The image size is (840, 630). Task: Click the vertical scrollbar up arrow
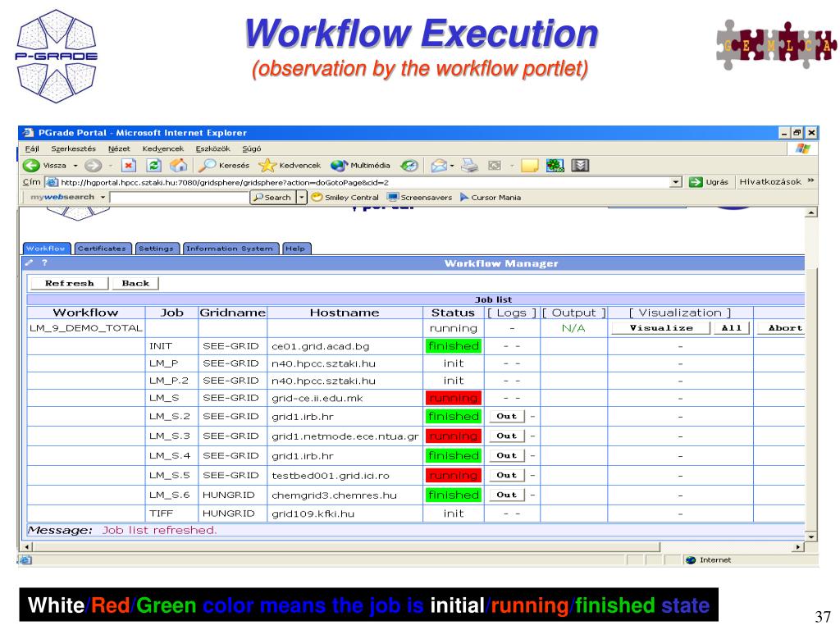point(811,212)
